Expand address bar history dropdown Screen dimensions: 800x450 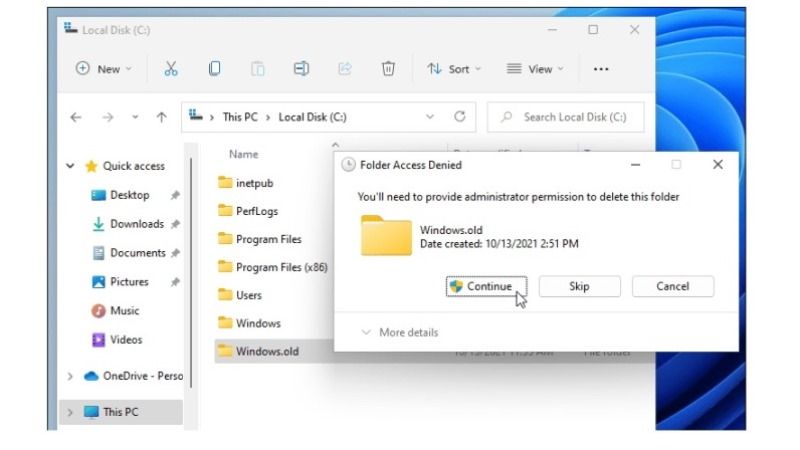pos(430,117)
